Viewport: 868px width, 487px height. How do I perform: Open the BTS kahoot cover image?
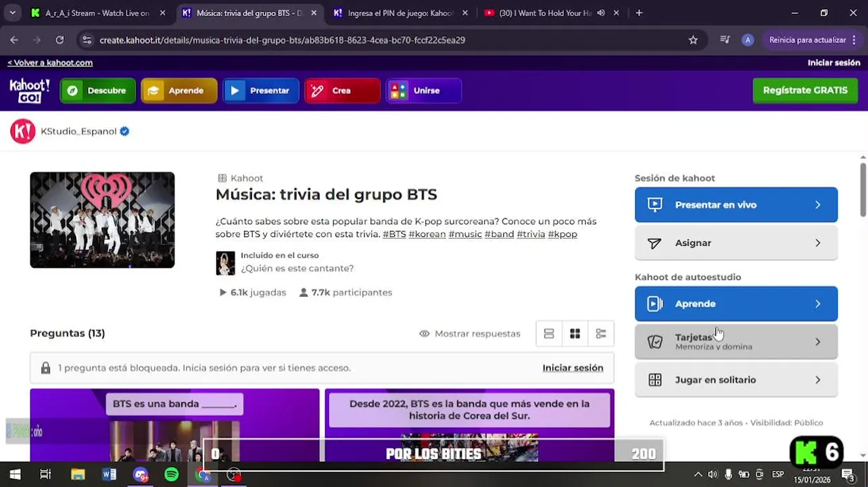102,220
